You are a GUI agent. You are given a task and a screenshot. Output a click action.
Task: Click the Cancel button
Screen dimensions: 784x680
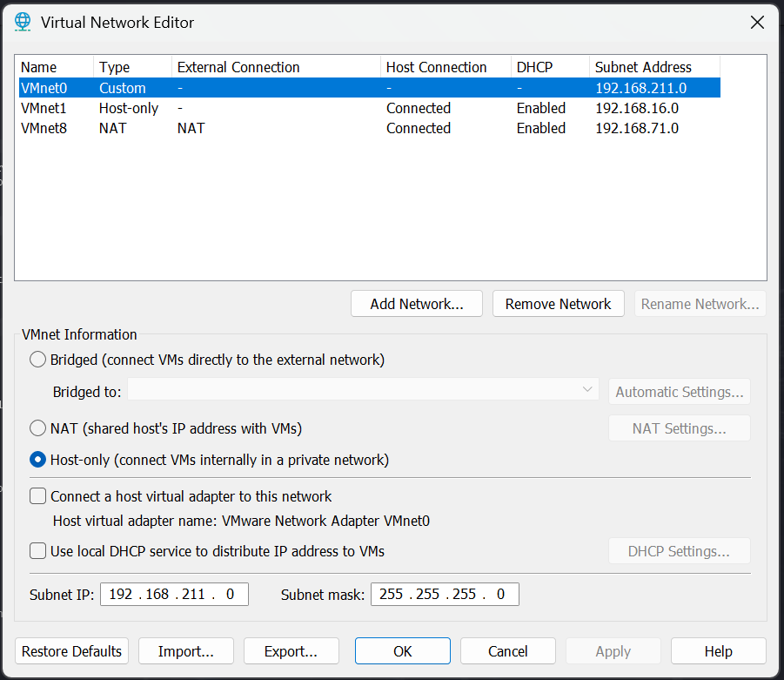click(x=508, y=651)
